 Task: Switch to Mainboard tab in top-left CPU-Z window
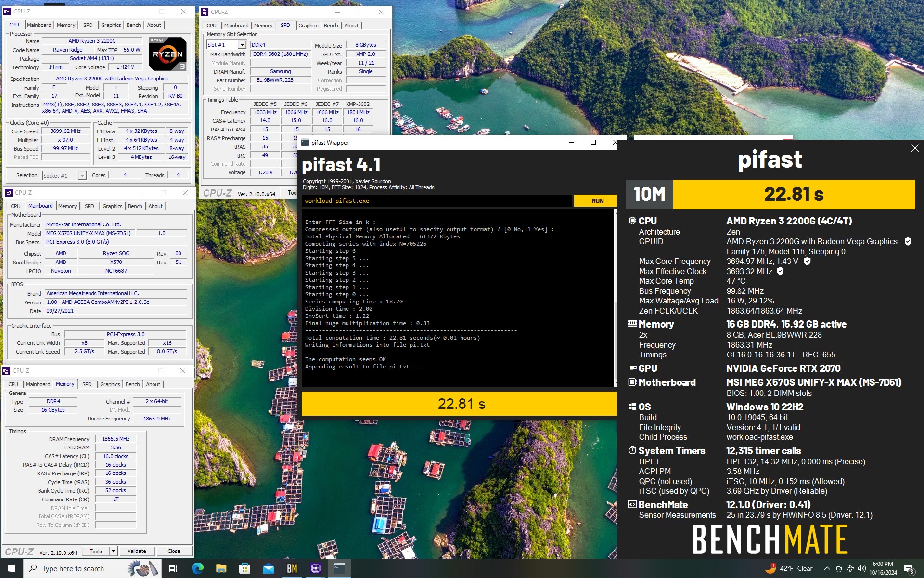pos(39,25)
